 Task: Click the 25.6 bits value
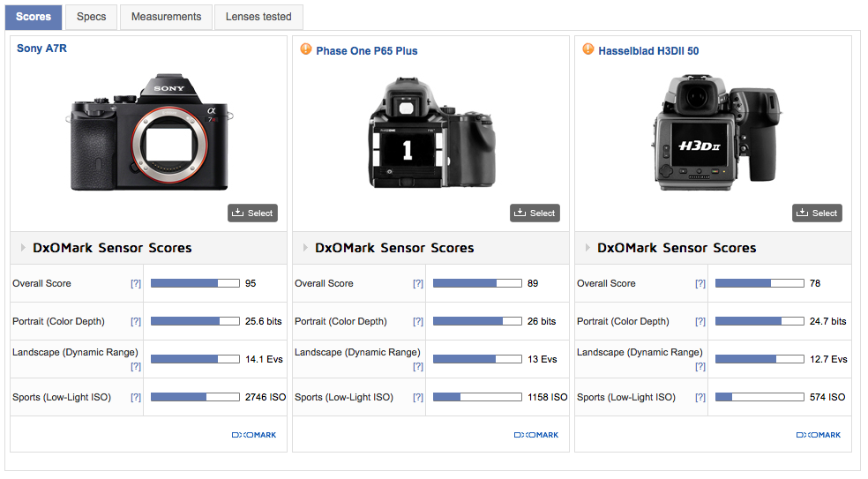tap(264, 322)
